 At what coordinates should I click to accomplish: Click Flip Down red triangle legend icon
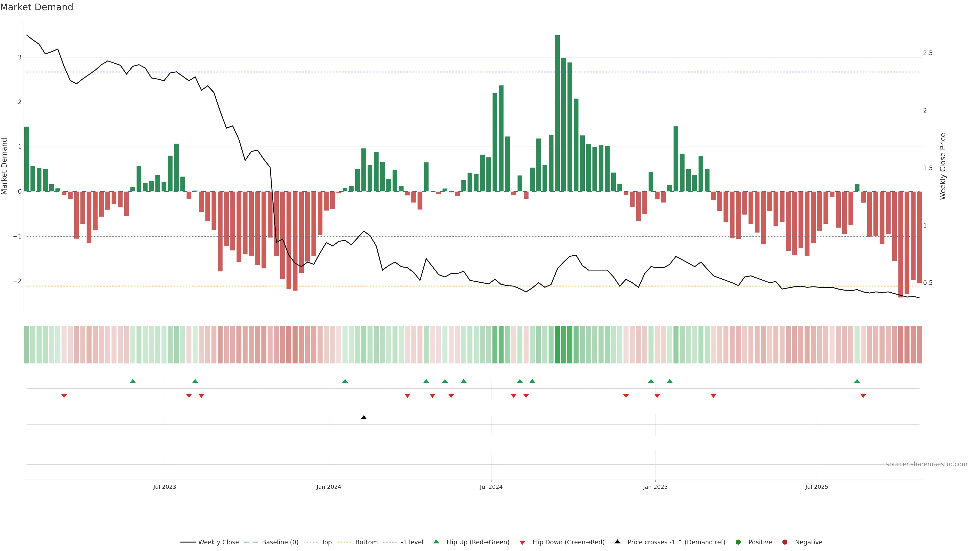tap(522, 543)
